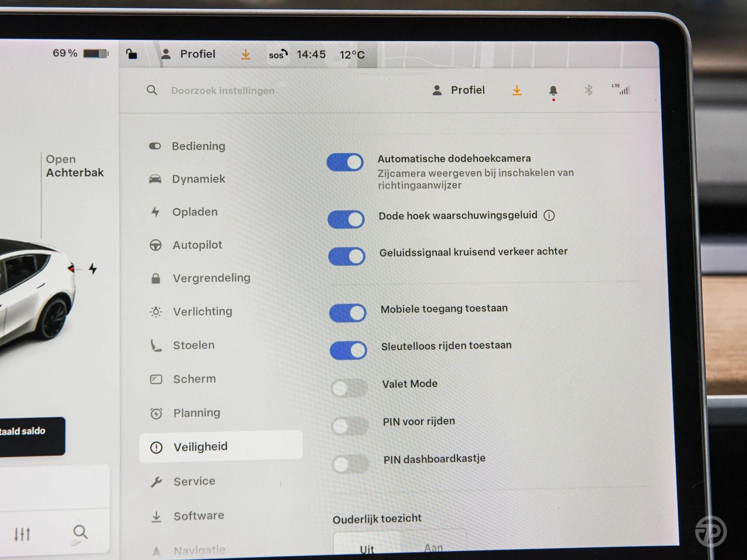
Task: Click the Doorzoek instellingen search field
Action: (x=223, y=91)
